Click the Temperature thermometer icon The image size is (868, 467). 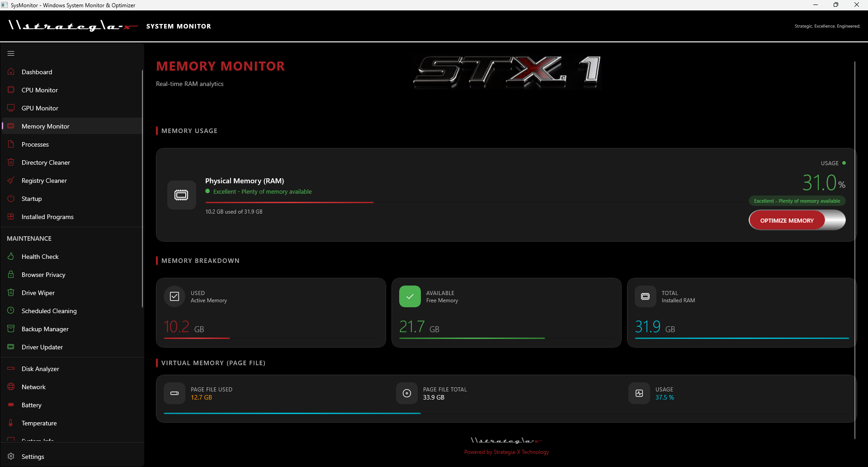click(10, 423)
